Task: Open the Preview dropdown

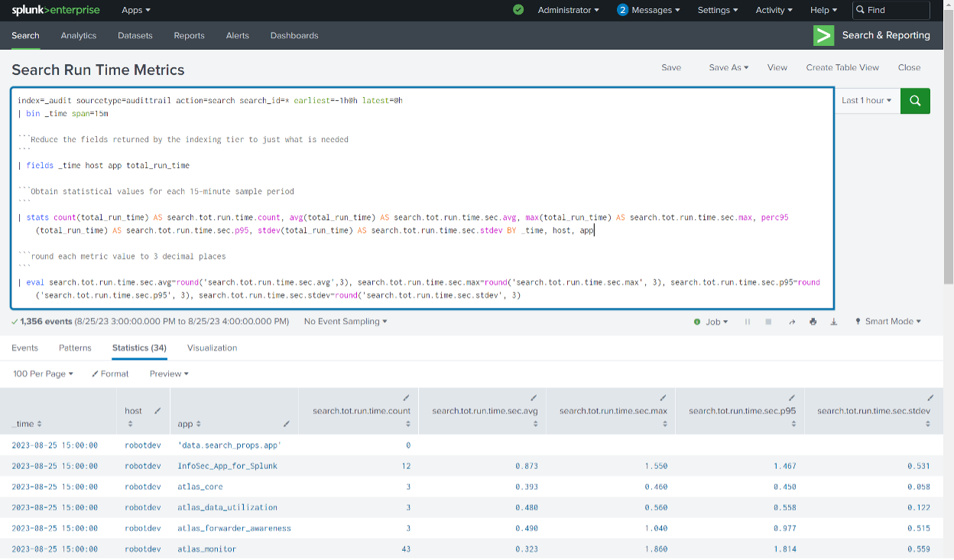Action: [169, 374]
